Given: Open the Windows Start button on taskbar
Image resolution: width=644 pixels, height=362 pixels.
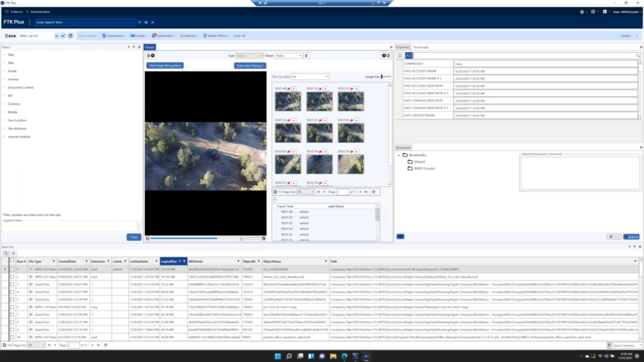Looking at the screenshot, I should [277, 356].
